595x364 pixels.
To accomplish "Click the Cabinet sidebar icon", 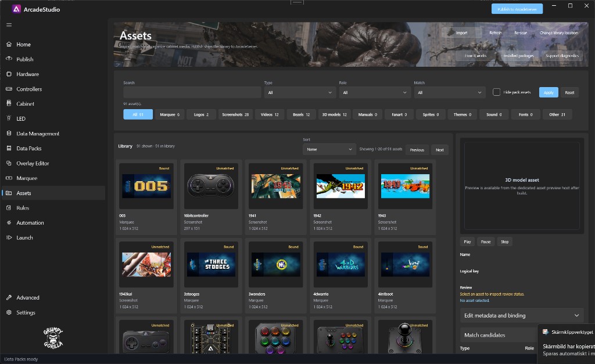I will 9,103.
